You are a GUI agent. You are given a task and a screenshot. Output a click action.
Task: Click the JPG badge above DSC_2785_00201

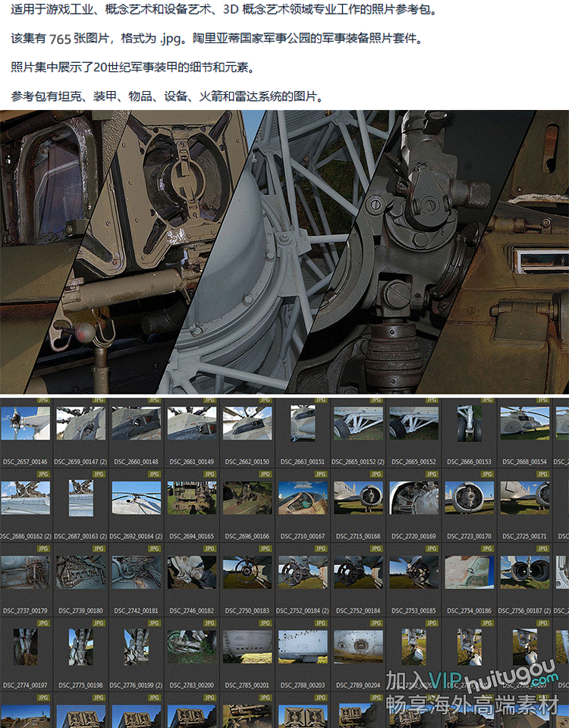coord(265,622)
